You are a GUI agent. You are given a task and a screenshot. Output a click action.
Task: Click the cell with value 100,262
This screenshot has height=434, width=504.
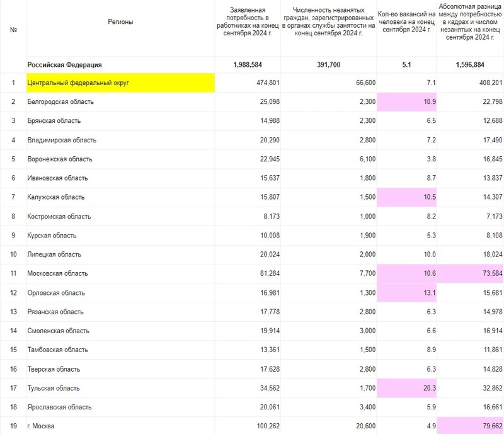pyautogui.click(x=248, y=426)
